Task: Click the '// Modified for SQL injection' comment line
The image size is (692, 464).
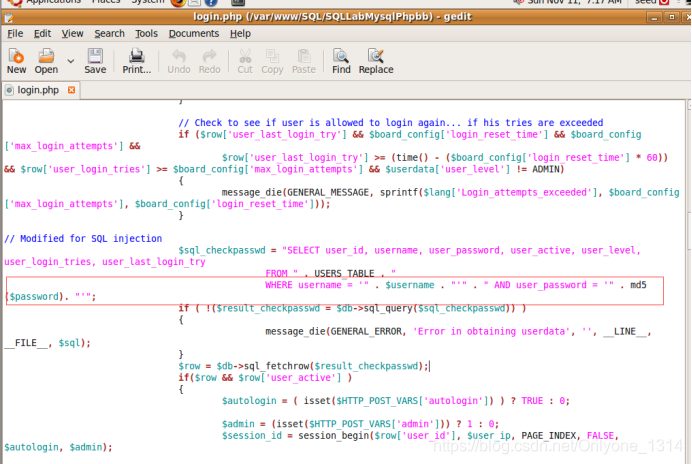Action: [83, 238]
